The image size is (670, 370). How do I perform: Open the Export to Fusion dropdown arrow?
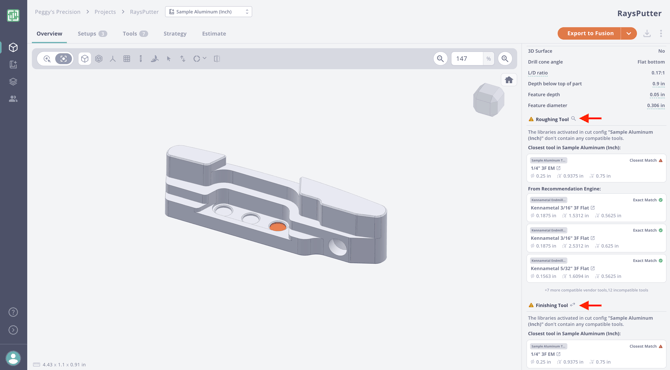coord(629,33)
